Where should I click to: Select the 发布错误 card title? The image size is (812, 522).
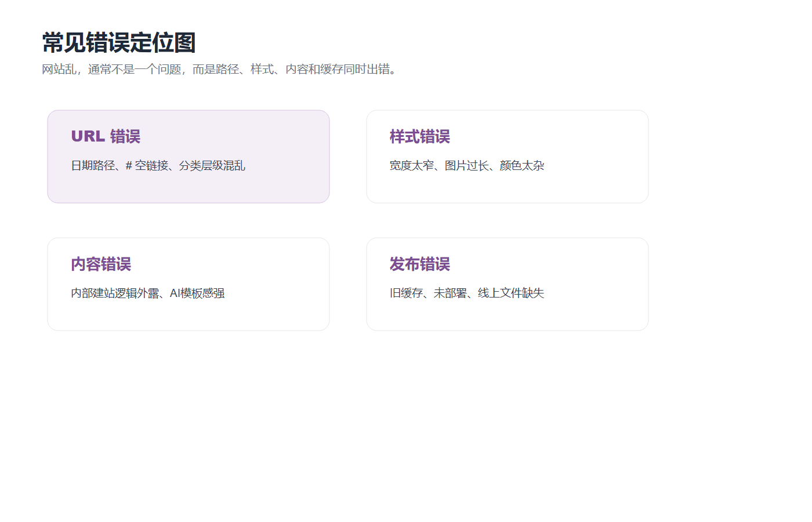pyautogui.click(x=420, y=264)
